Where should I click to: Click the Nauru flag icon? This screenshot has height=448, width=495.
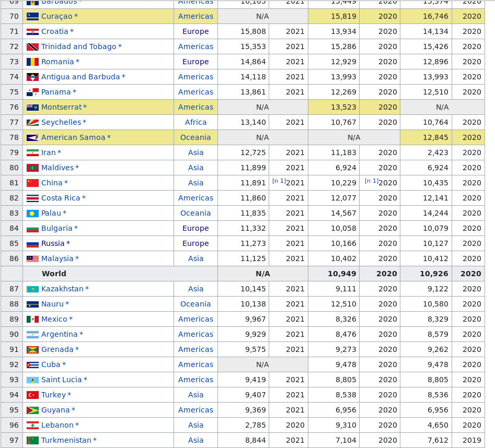pos(32,304)
